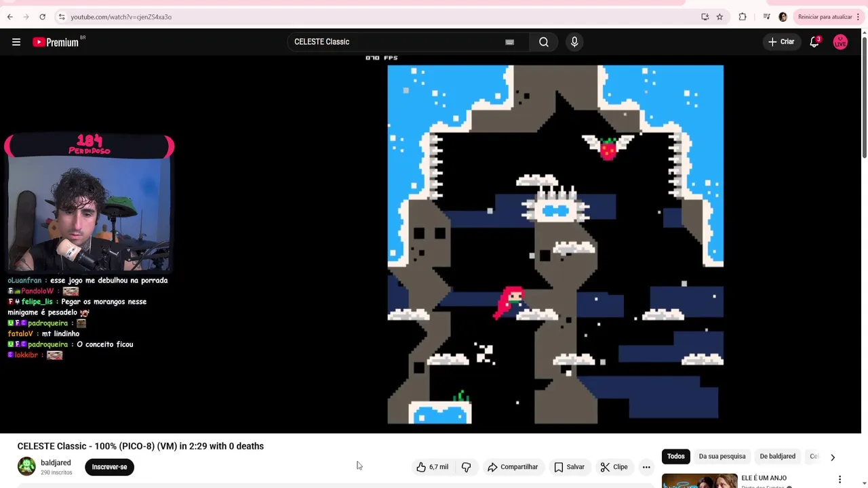Open baldjared channel name link
868x488 pixels.
point(56,463)
